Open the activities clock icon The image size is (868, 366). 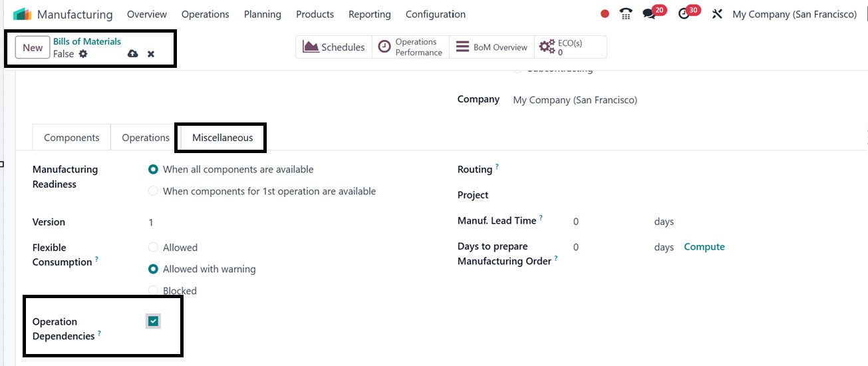pyautogui.click(x=684, y=14)
